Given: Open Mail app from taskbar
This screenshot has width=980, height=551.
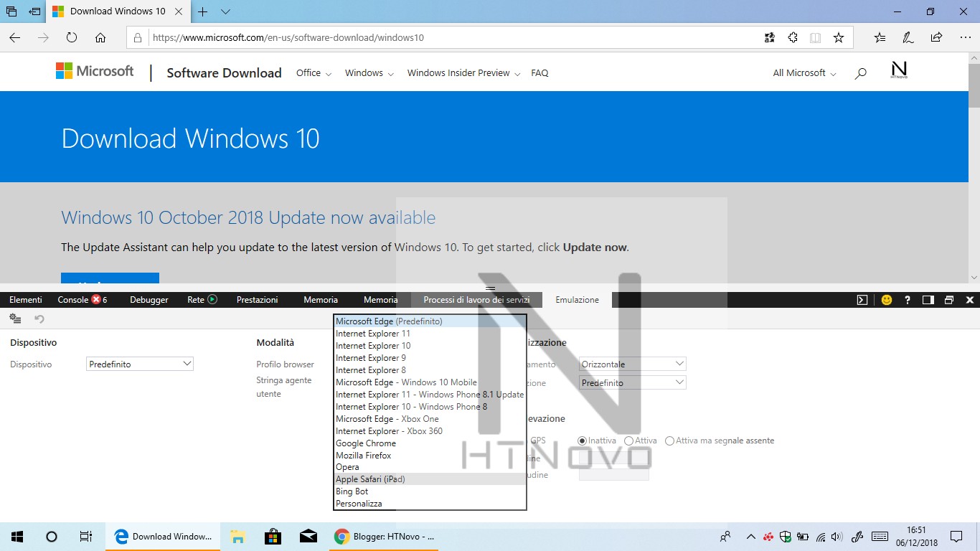Looking at the screenshot, I should (x=308, y=536).
